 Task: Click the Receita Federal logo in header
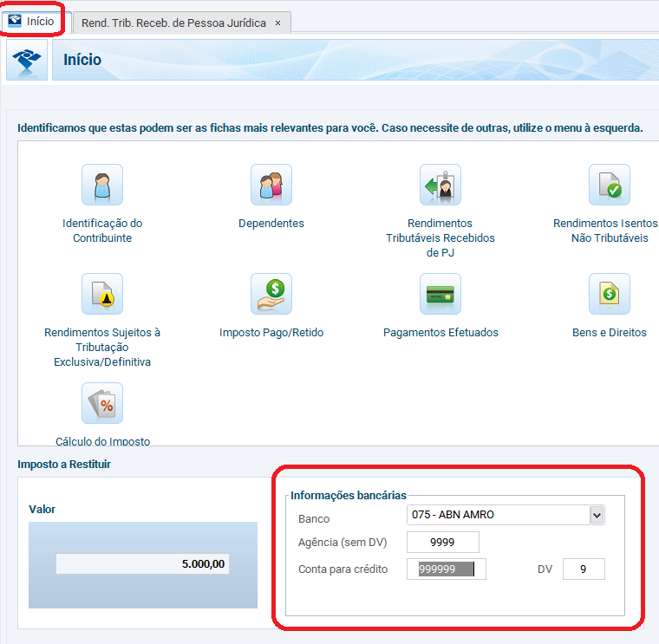point(27,60)
